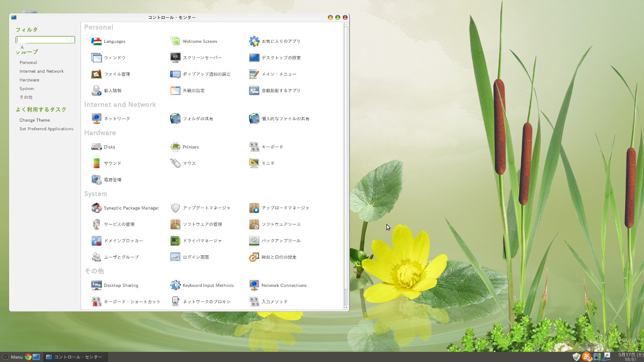Click Set Preferred Applications task link

[x=46, y=129]
